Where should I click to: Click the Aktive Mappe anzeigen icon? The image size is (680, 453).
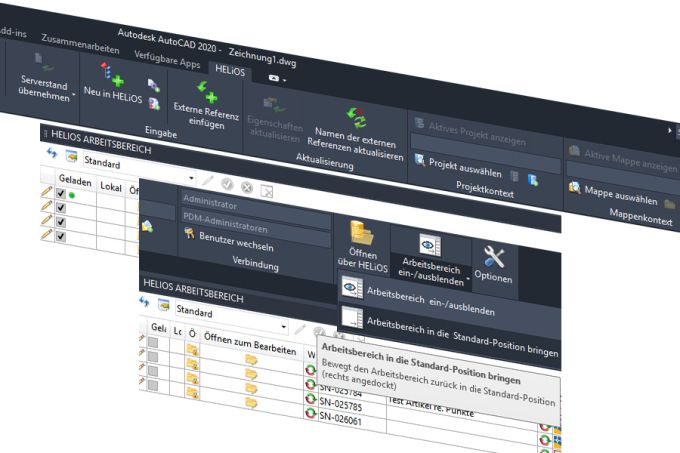[x=574, y=150]
